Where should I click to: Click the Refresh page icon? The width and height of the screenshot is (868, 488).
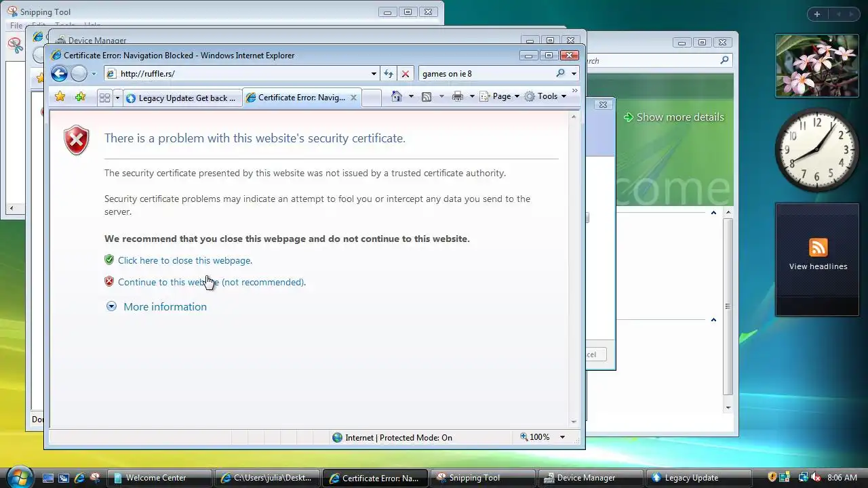pyautogui.click(x=389, y=73)
